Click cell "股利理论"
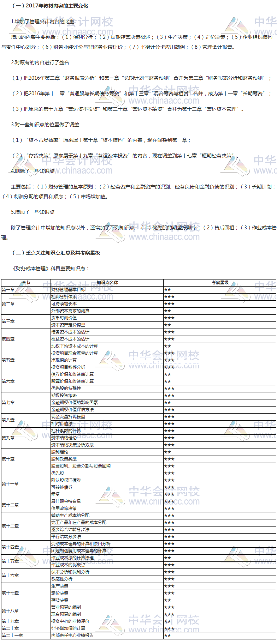Viewport: 277px width, 644px height. 107,452
